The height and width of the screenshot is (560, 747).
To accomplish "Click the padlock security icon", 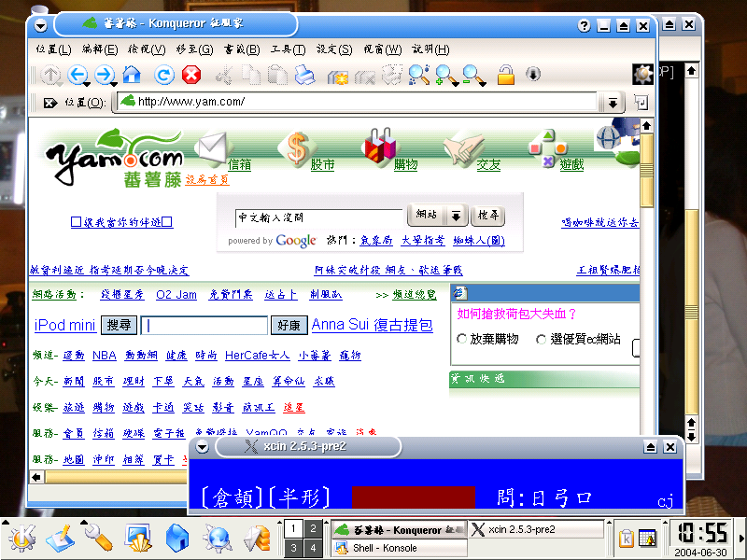I will coord(505,75).
